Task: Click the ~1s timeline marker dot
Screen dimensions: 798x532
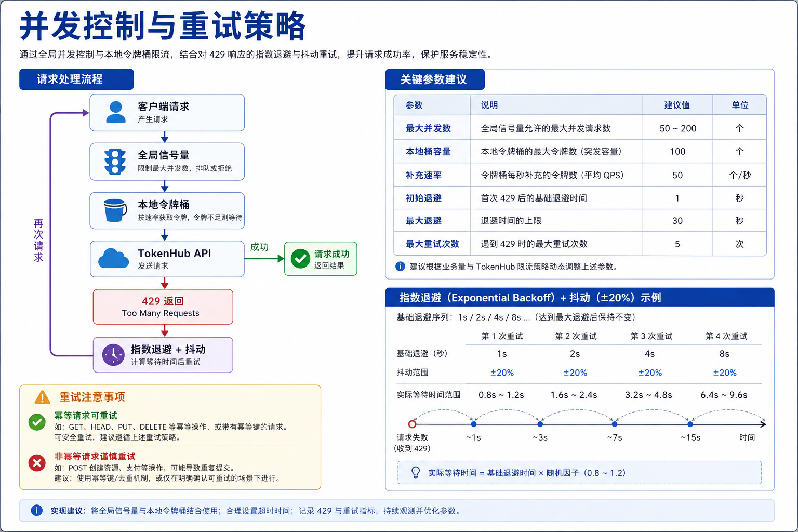Action: coord(473,424)
